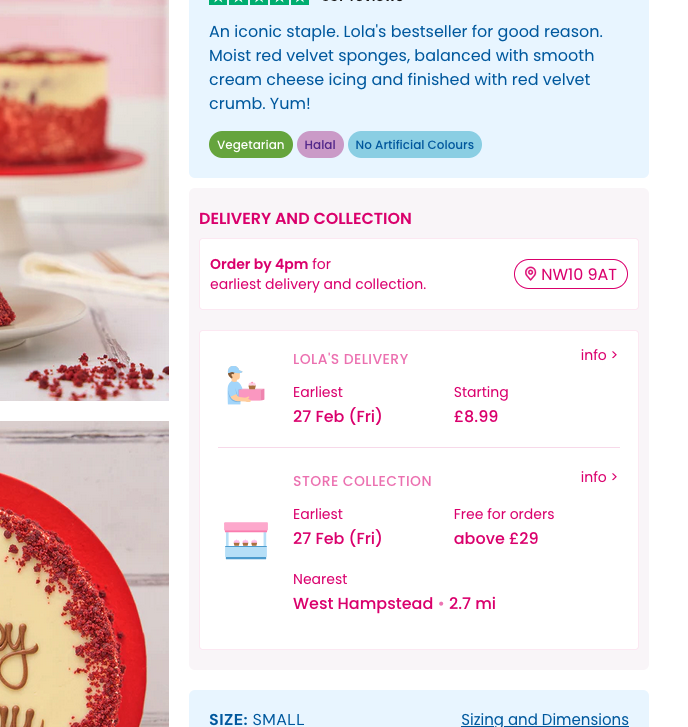
Task: Click the Lola's Delivery heading
Action: 350,359
